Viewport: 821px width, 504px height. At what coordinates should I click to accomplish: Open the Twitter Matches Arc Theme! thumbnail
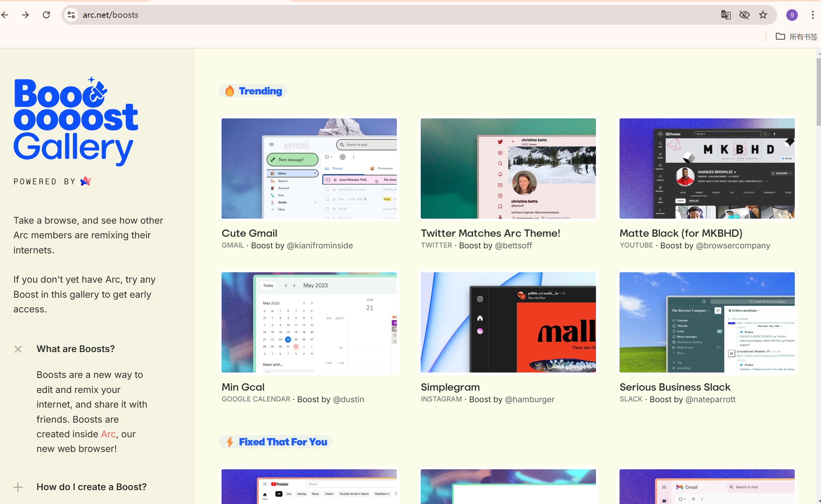click(x=508, y=169)
